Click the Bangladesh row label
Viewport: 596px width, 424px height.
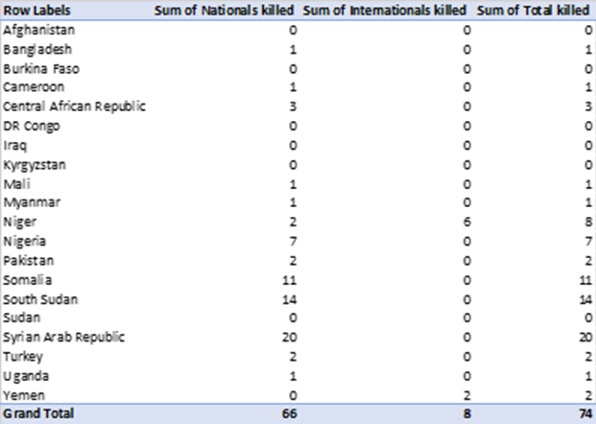click(37, 49)
